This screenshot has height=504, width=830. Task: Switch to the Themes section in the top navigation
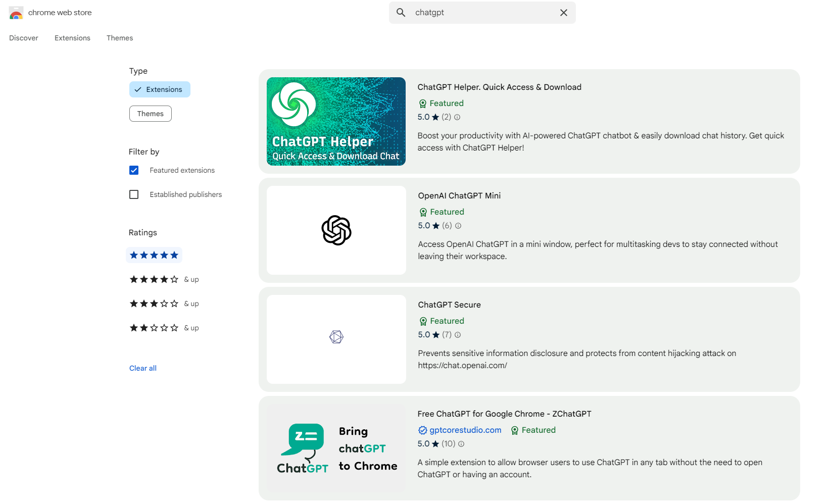pos(120,38)
